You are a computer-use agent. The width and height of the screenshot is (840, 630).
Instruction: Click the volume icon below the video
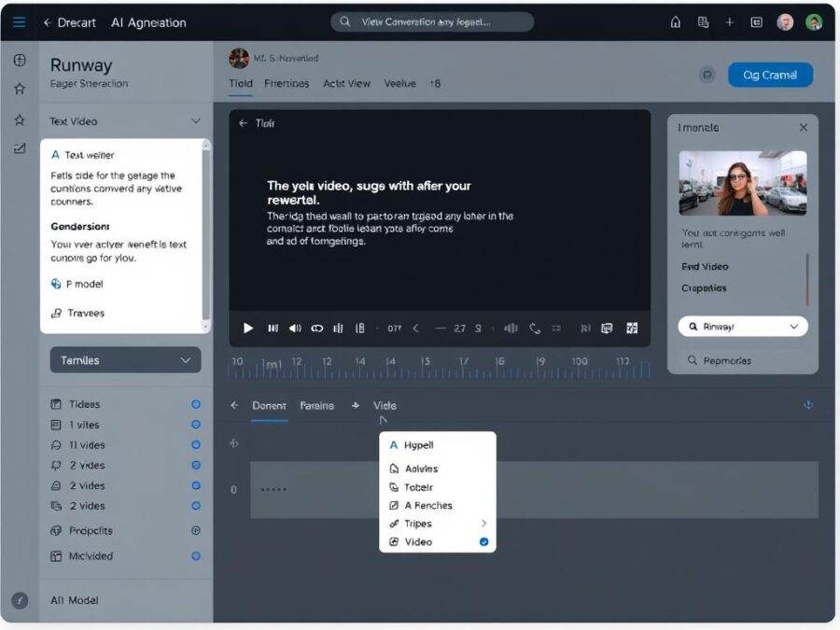click(x=293, y=329)
